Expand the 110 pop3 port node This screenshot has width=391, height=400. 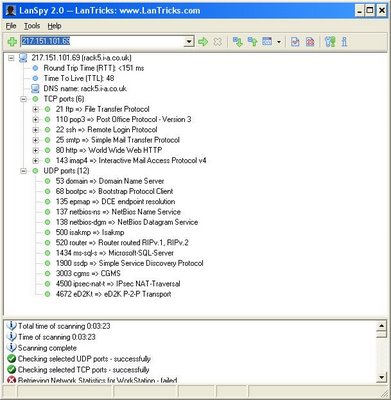[36, 120]
